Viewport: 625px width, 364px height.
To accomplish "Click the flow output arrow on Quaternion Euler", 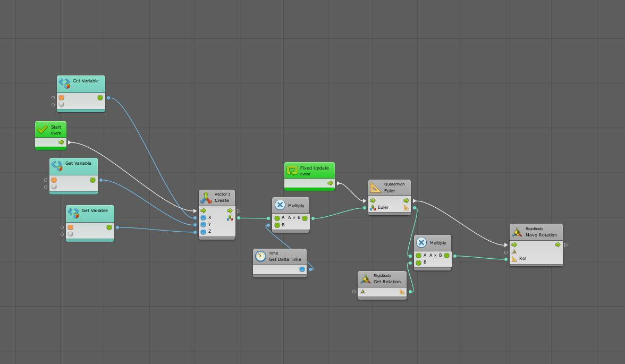I will [x=406, y=200].
